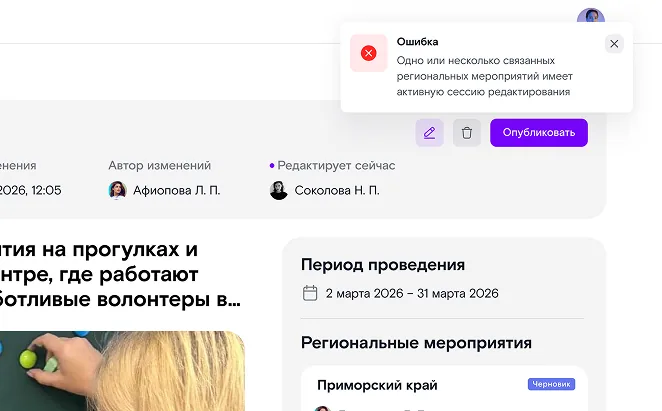Click the date range 2 марта 2026 – 31 марта 2026
The width and height of the screenshot is (662, 411).
pos(412,293)
